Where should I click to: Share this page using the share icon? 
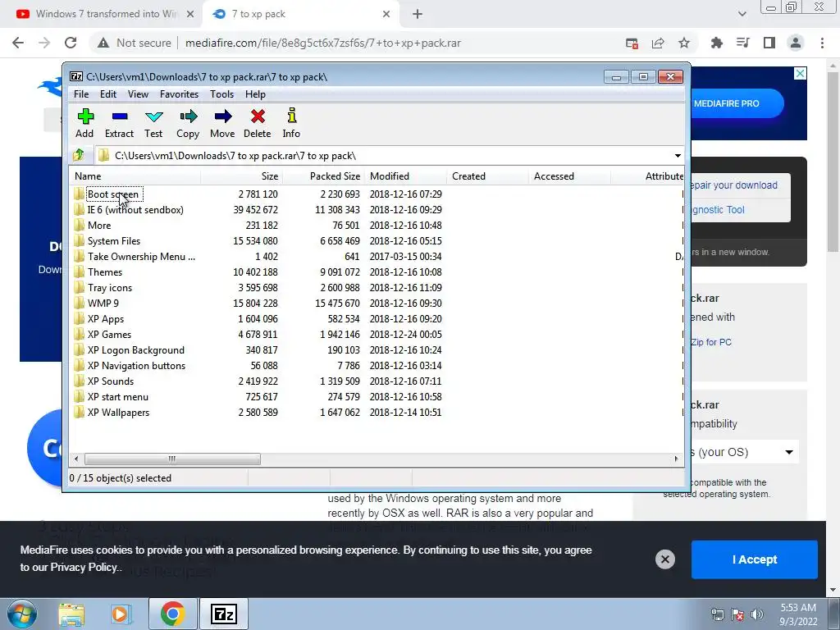(658, 43)
